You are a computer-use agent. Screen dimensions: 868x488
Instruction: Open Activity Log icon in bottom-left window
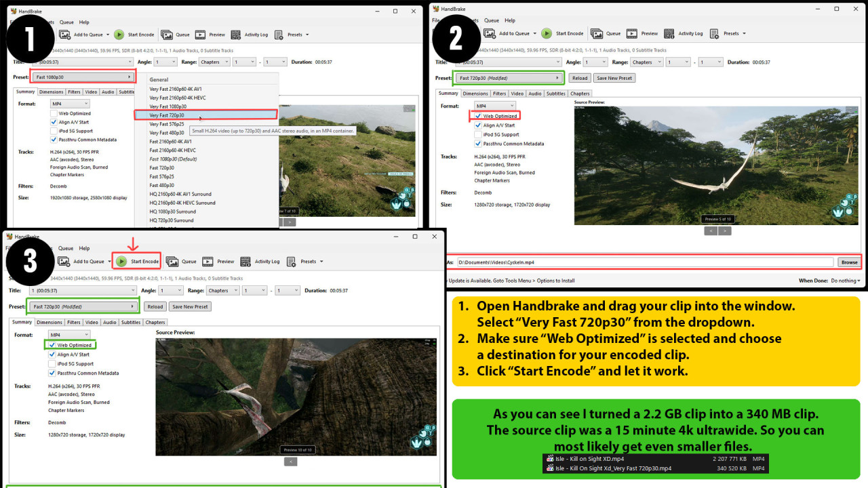[245, 261]
